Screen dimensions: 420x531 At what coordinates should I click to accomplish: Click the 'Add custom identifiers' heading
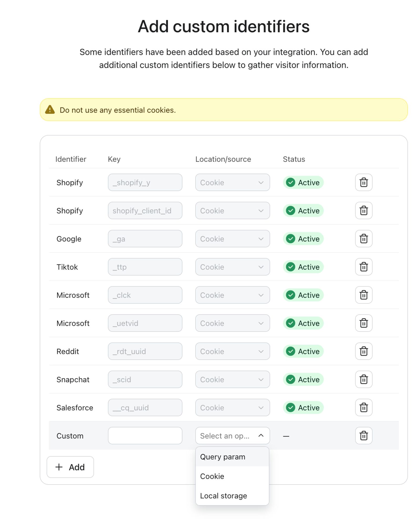point(224,27)
